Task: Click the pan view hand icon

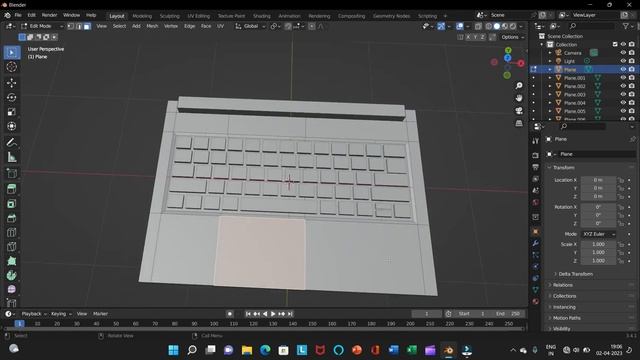Action: [x=519, y=98]
